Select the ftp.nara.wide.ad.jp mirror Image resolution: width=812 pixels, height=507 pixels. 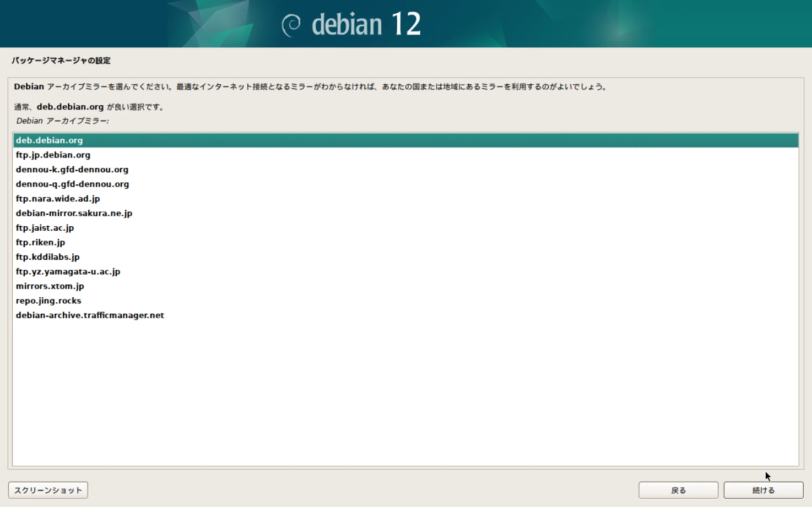click(x=405, y=199)
